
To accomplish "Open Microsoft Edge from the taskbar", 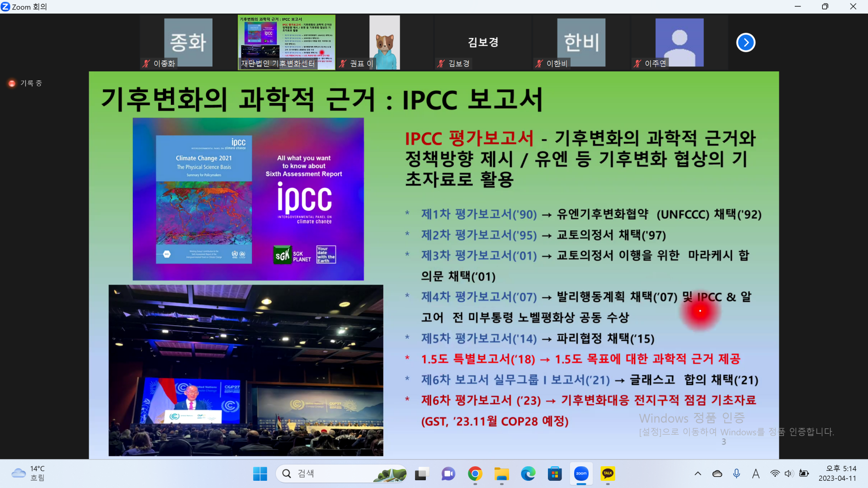I will (x=528, y=474).
